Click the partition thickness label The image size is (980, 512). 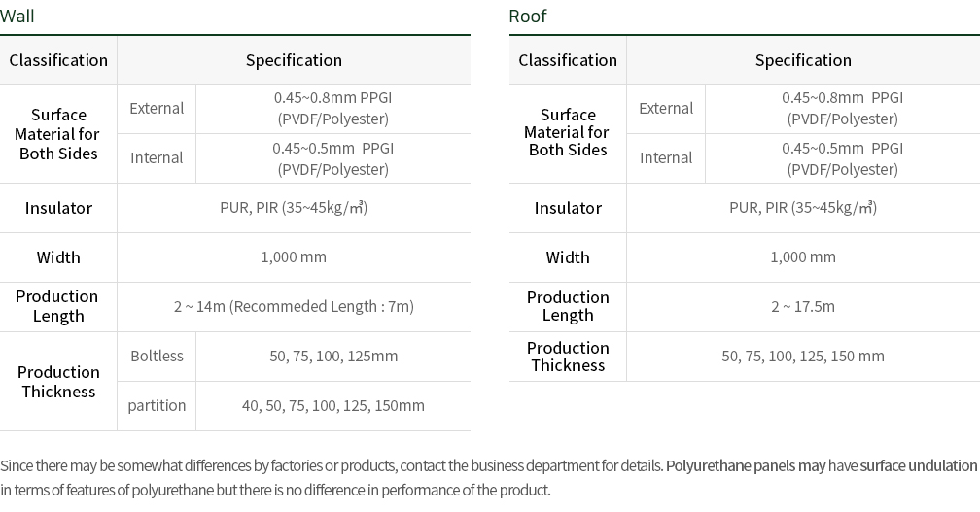tap(157, 406)
